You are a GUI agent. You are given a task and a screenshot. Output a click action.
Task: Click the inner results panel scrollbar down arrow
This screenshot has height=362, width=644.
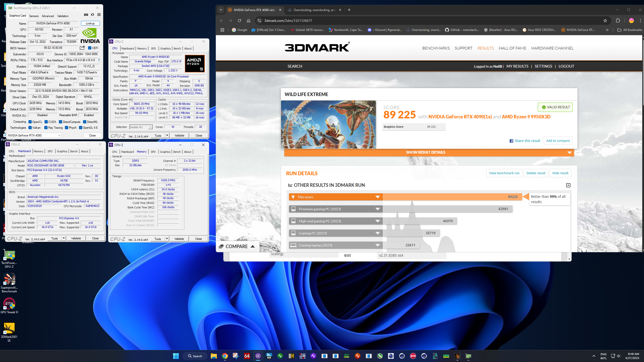pos(569,259)
